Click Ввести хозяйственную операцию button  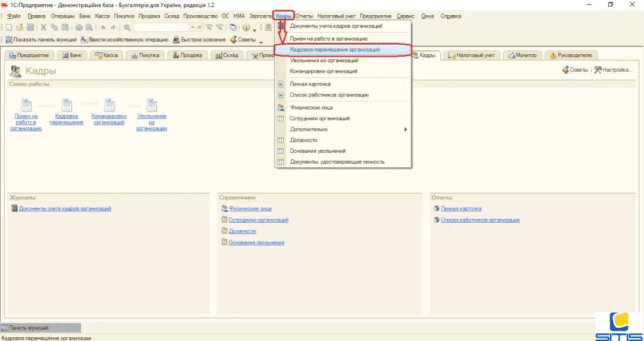tap(125, 40)
